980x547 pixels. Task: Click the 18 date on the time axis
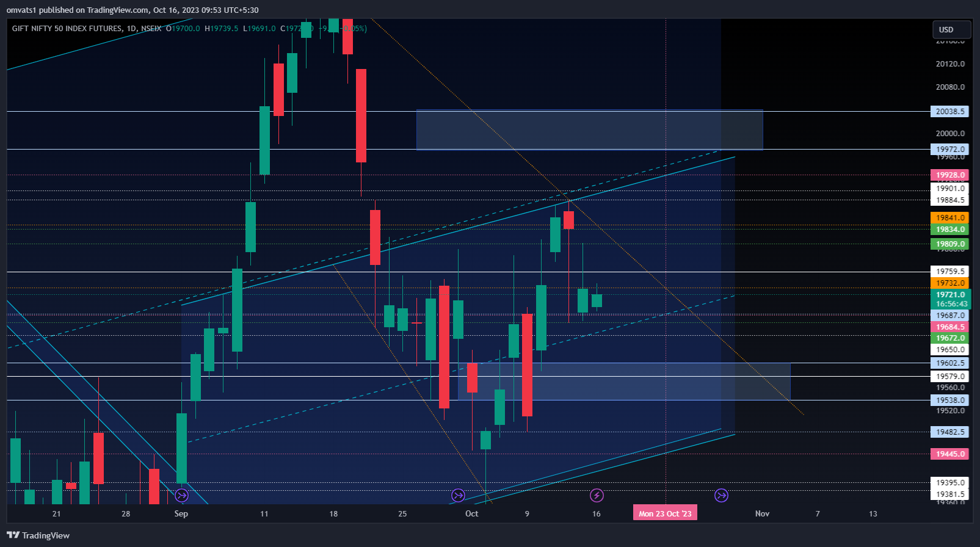pyautogui.click(x=333, y=514)
